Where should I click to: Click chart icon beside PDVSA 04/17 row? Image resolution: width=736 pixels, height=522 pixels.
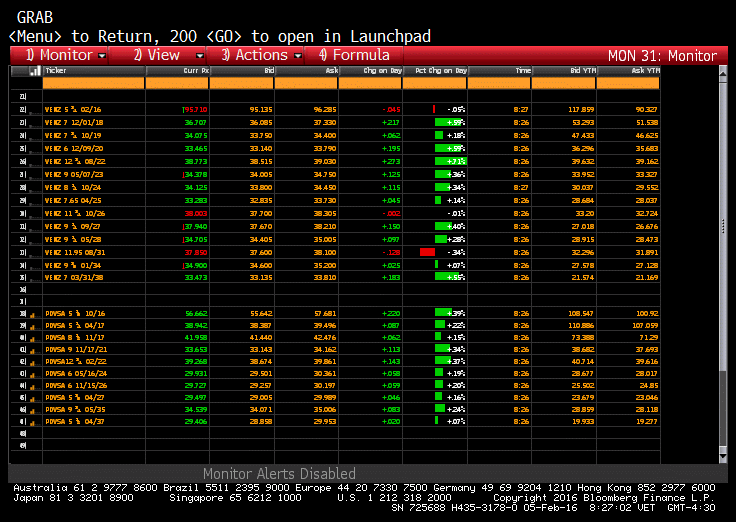(32, 326)
